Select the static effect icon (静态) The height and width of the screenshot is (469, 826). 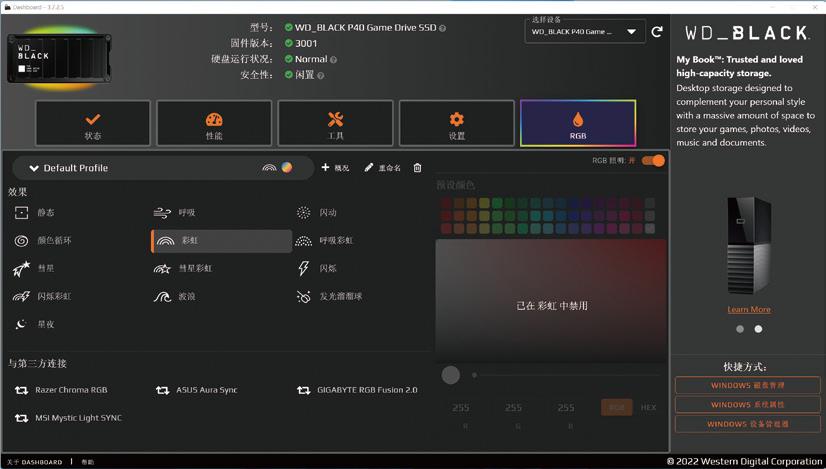[x=21, y=212]
